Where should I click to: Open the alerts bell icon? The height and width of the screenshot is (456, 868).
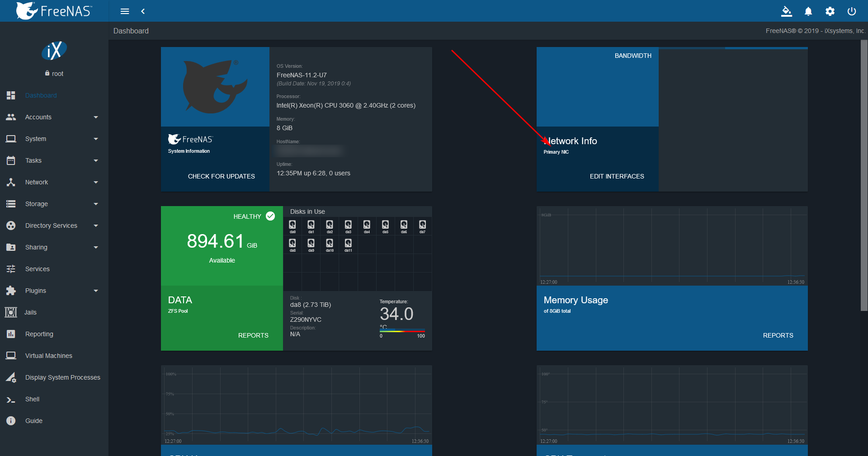click(x=808, y=11)
